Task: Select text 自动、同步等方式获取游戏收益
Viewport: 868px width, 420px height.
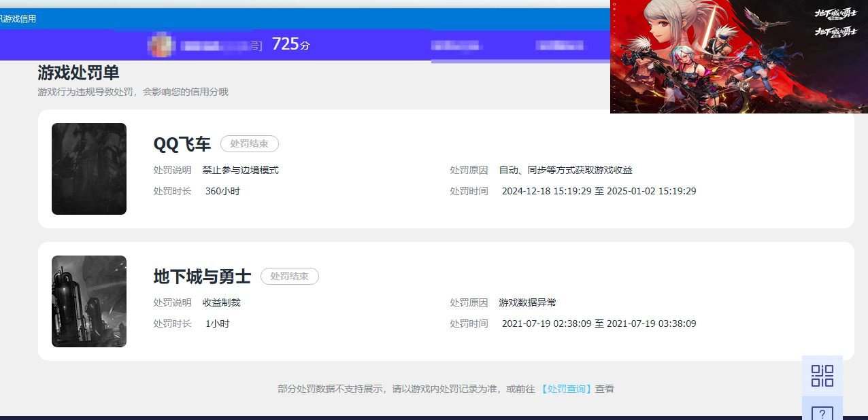Action: click(x=565, y=170)
